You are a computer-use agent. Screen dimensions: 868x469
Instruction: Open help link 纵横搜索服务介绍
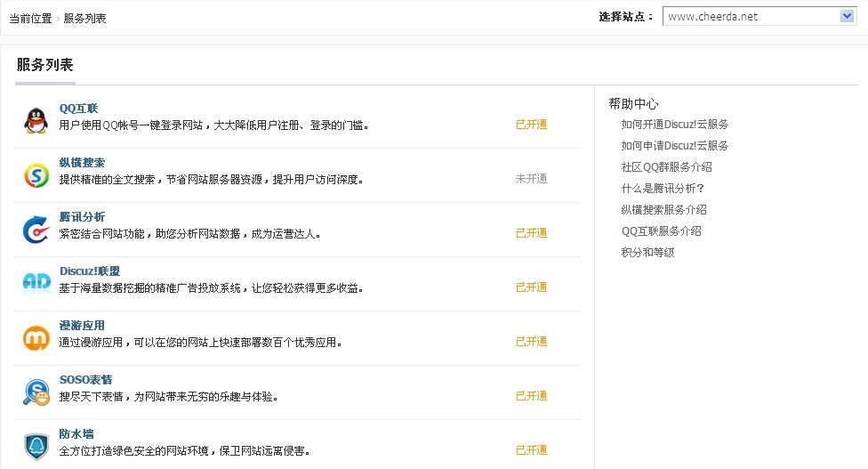tap(663, 210)
